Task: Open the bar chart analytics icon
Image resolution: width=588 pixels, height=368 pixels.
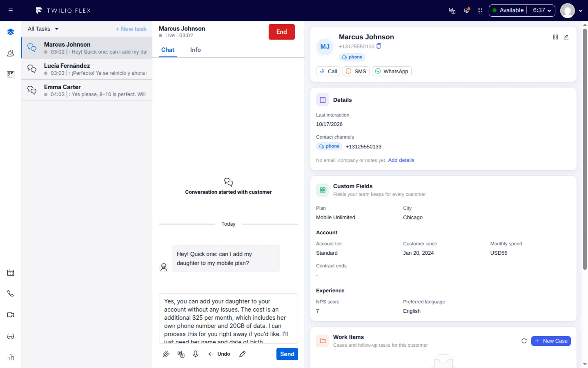Action: 11,357
